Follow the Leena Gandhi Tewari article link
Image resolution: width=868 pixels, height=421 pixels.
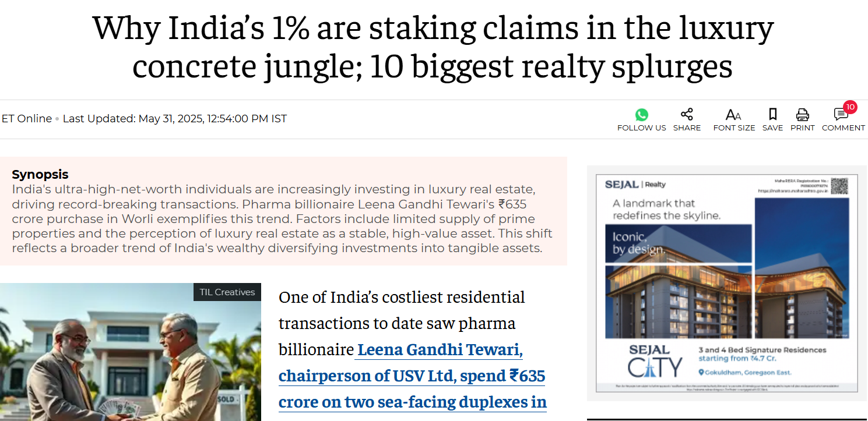tap(413, 376)
